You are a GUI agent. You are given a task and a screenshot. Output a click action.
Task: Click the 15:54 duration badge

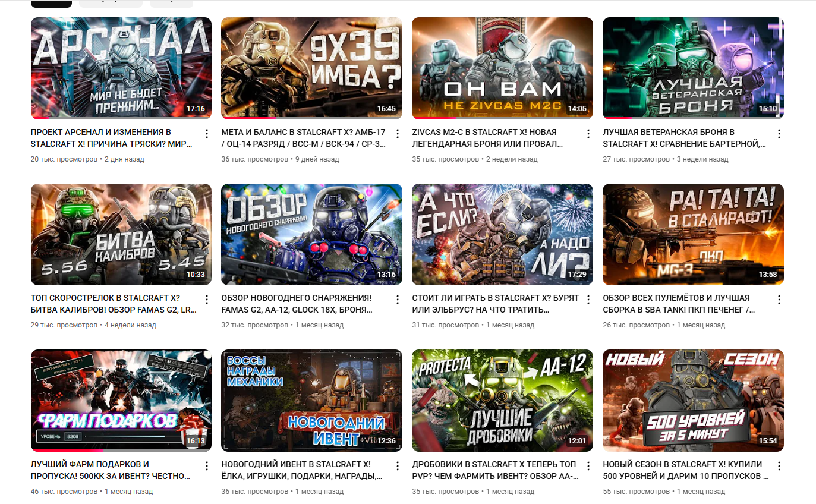(768, 442)
